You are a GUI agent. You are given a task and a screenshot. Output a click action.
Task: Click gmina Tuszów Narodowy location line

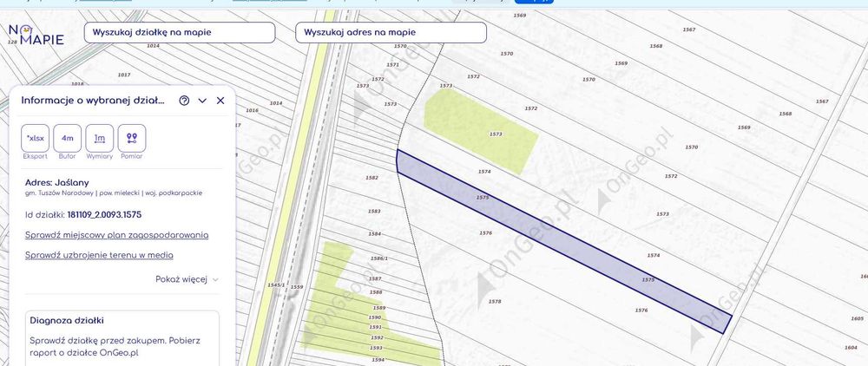coord(114,193)
